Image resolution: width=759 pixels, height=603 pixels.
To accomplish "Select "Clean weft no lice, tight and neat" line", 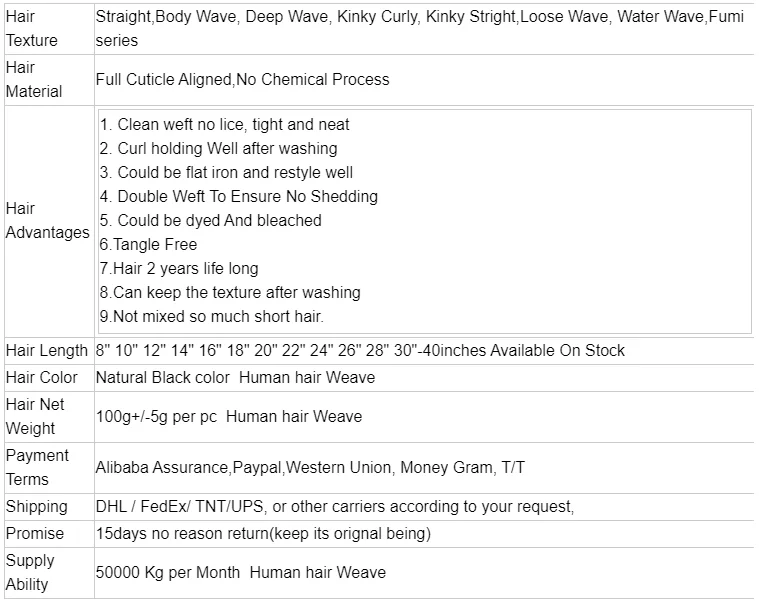I will pyautogui.click(x=225, y=125).
